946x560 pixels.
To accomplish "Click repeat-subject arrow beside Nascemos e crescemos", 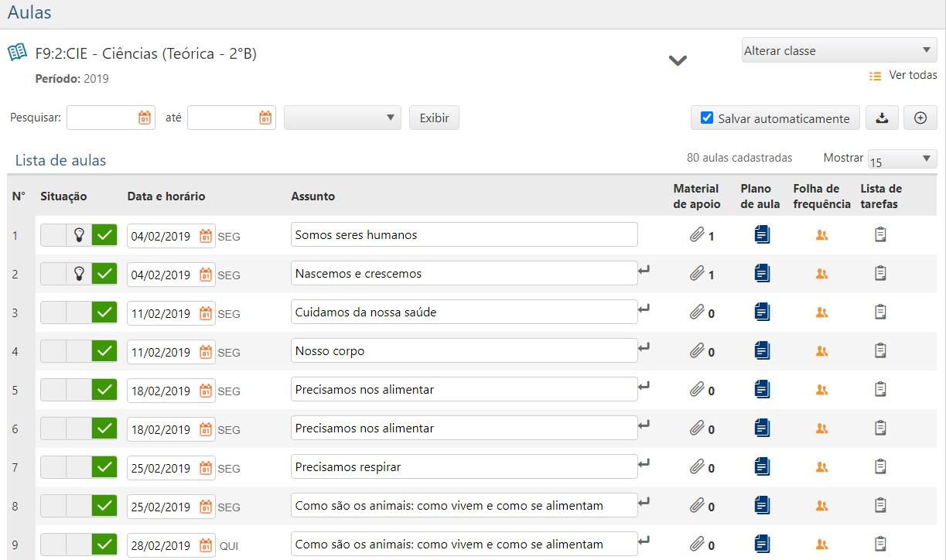I will 644,269.
